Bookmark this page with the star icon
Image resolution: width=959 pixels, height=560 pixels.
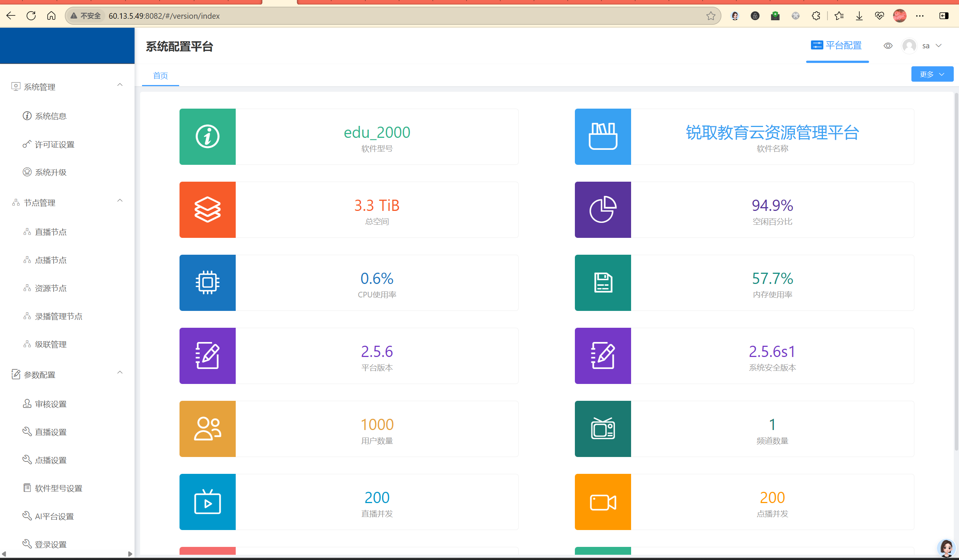pos(711,16)
